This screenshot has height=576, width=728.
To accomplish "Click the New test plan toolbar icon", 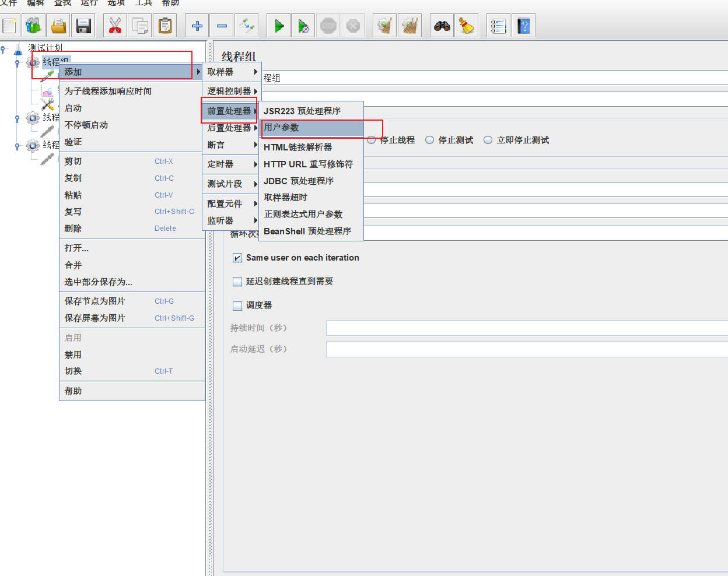I will [10, 26].
